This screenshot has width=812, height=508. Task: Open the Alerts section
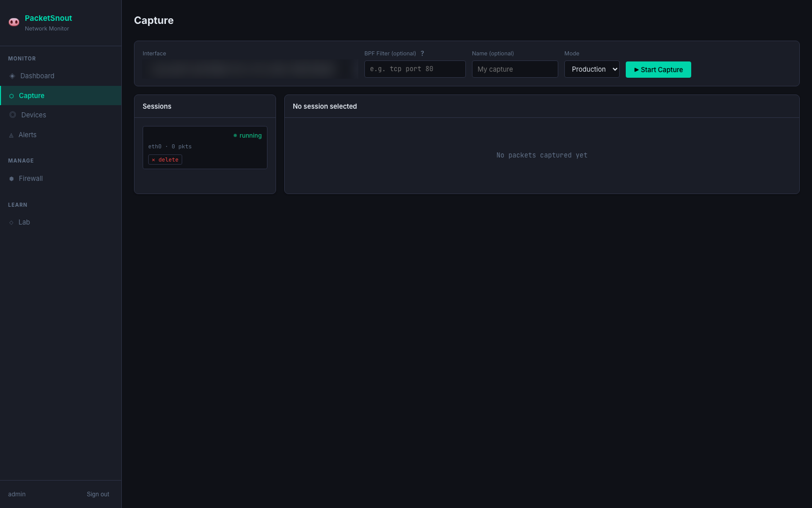tap(60, 135)
